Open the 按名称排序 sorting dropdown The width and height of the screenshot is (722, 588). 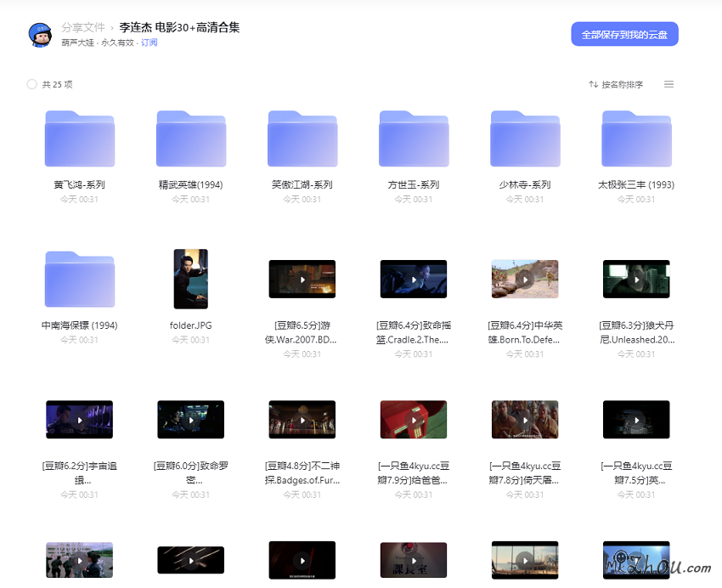(x=622, y=84)
